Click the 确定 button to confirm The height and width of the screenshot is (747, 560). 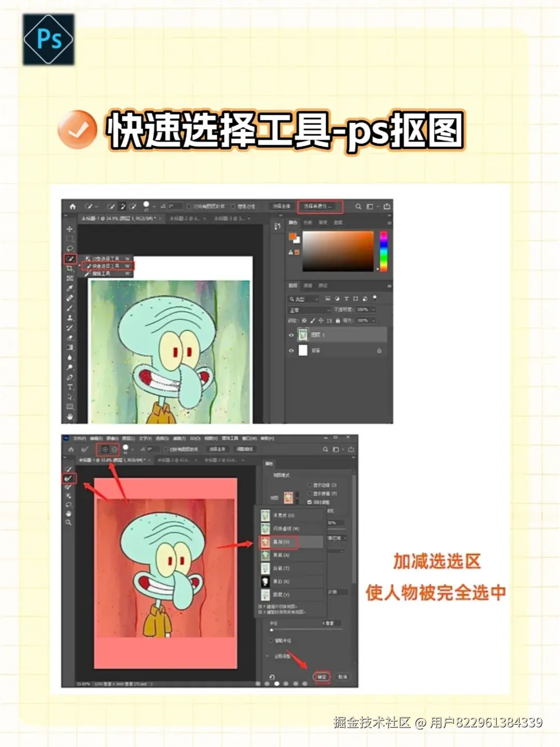(x=323, y=677)
